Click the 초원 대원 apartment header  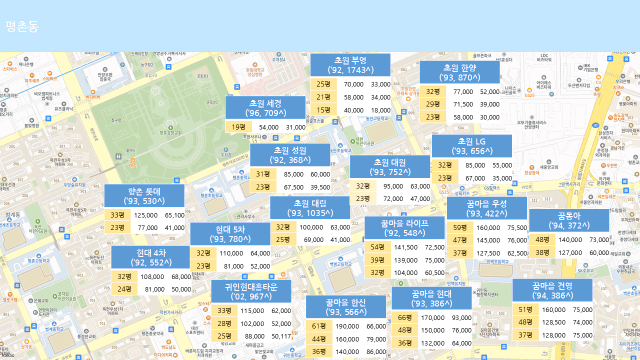(x=390, y=167)
